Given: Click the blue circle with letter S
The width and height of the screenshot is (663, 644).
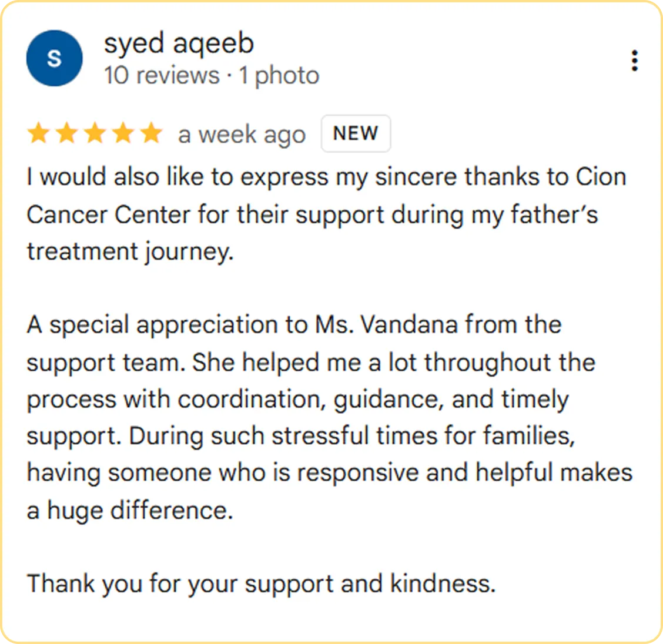Looking at the screenshot, I should [54, 59].
